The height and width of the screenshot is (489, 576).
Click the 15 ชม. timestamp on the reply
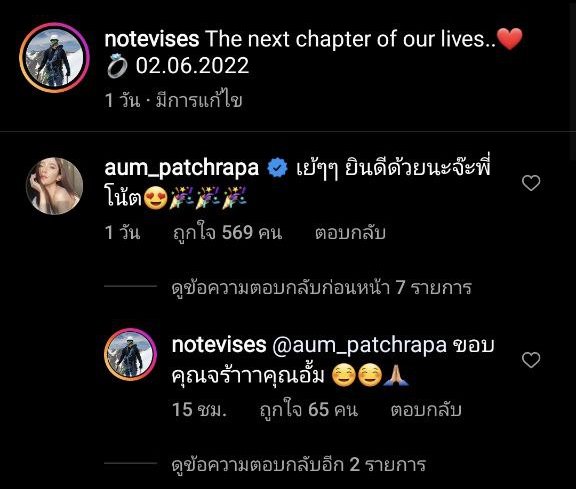(x=199, y=409)
